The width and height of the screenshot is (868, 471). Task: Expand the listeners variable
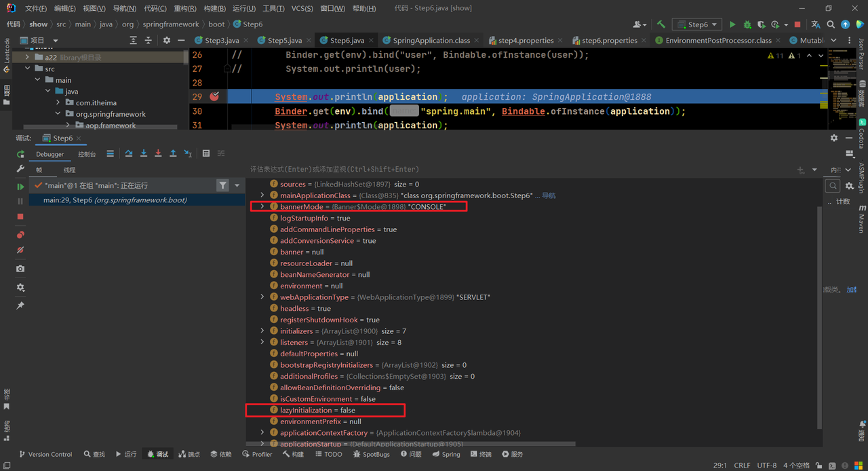coord(262,343)
